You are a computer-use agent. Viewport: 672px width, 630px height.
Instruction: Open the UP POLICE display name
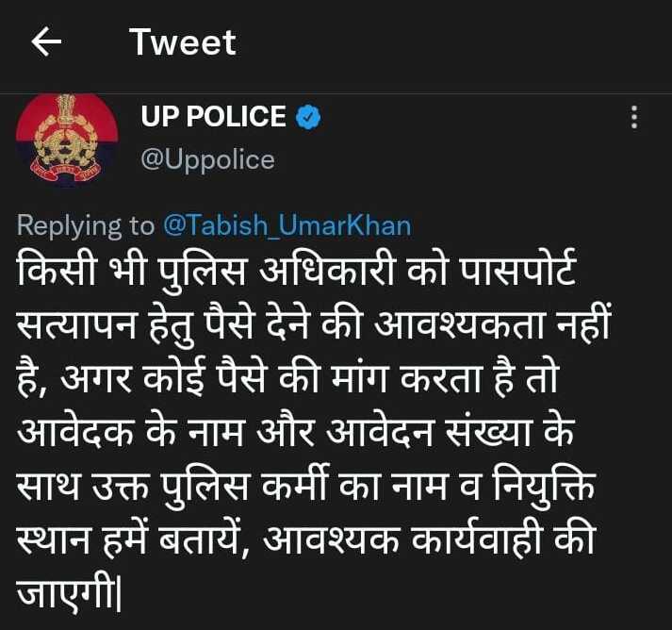[x=213, y=116]
